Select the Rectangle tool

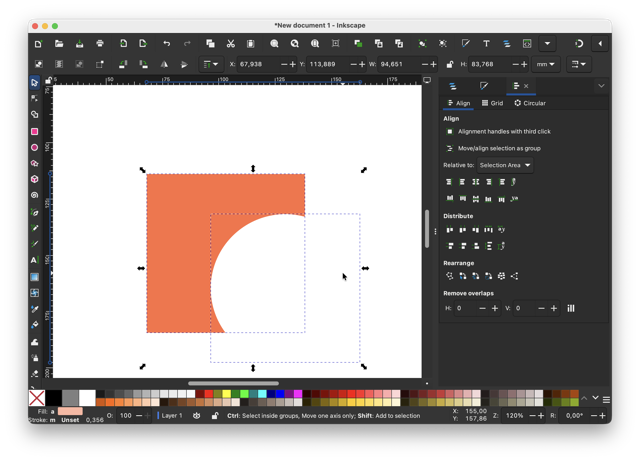(35, 131)
